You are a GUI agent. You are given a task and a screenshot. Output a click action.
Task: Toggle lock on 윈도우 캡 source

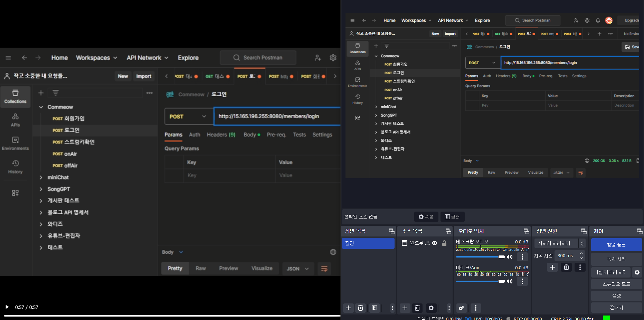point(444,243)
